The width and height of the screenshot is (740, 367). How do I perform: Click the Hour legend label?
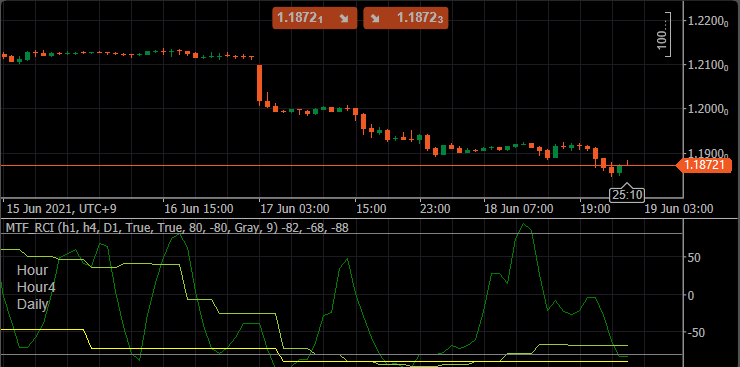32,270
